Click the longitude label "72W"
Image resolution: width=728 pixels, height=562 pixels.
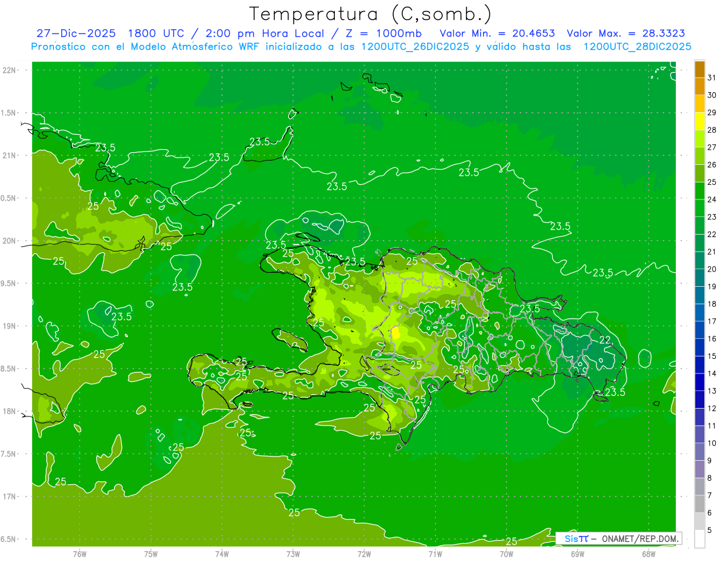coord(364,554)
